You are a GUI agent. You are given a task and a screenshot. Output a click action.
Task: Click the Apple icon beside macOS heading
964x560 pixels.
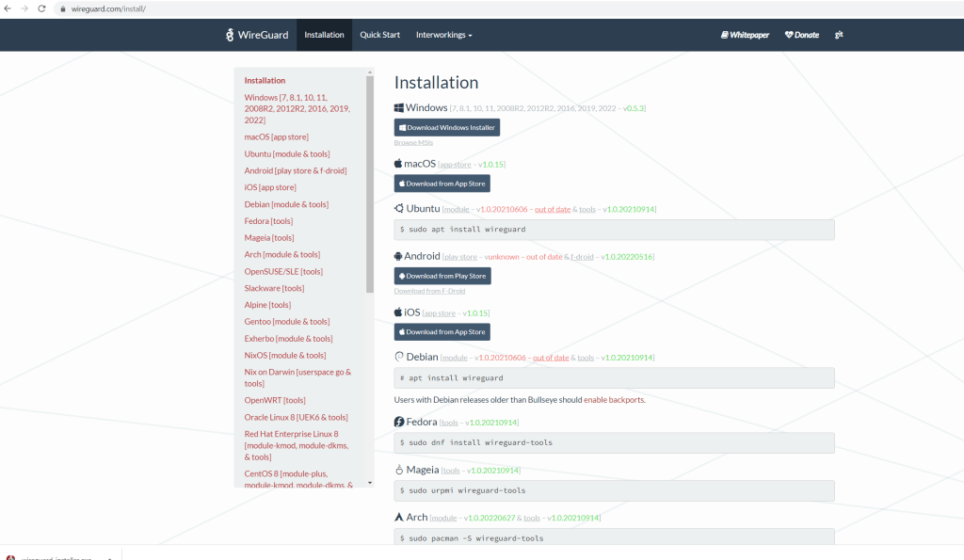[398, 164]
